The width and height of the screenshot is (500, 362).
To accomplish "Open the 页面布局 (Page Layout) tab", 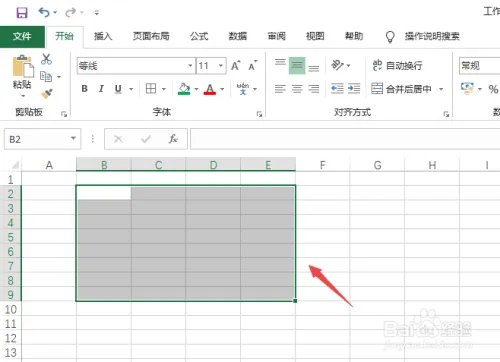I will click(151, 36).
